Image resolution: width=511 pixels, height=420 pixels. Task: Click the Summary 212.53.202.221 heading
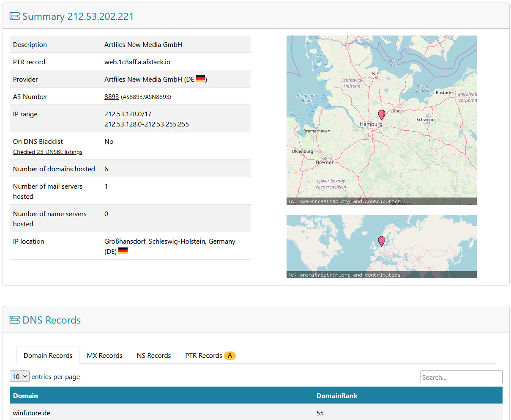pyautogui.click(x=78, y=16)
